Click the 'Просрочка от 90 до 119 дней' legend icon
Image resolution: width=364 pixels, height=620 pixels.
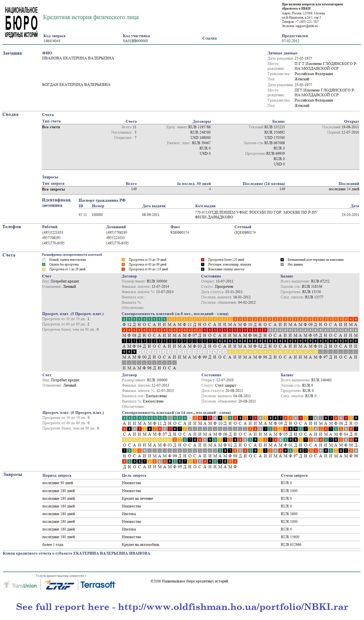pyautogui.click(x=123, y=269)
